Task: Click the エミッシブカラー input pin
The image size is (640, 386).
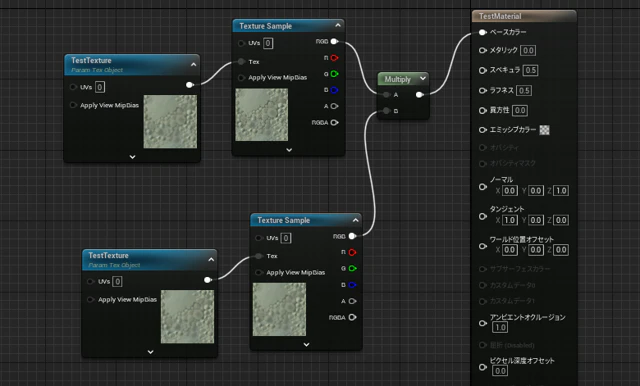Action: pos(482,130)
